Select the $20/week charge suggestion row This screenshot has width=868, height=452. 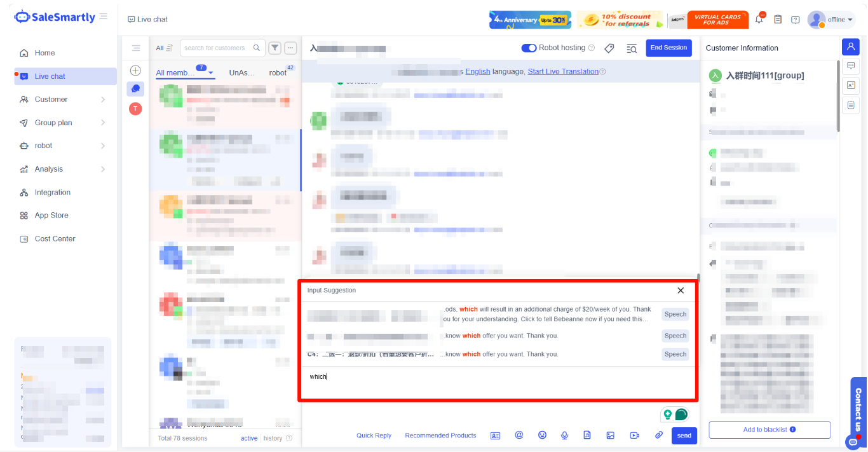coord(498,314)
